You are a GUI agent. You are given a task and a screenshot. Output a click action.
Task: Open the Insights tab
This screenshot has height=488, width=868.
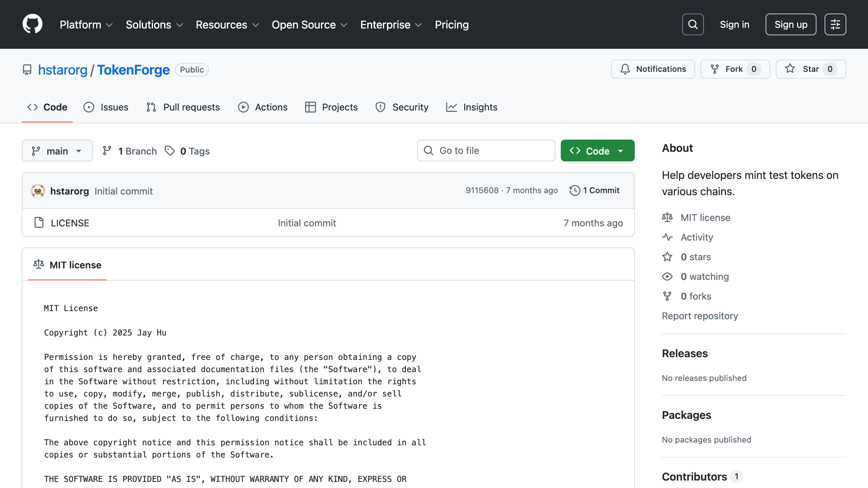pos(472,107)
